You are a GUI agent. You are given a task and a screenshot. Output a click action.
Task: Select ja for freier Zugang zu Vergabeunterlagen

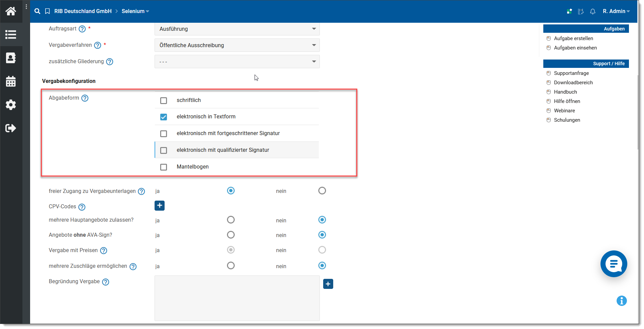coord(231,191)
